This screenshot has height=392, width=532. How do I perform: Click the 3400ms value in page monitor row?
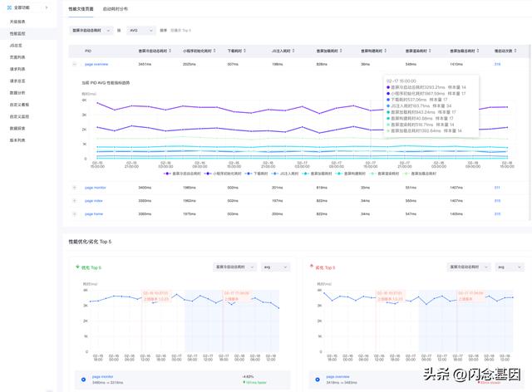145,188
